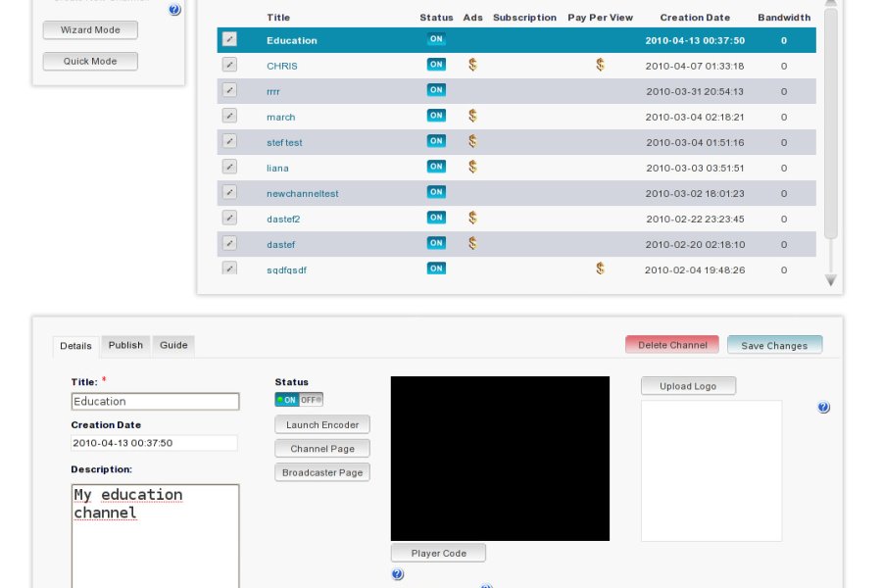This screenshot has width=882, height=588.
Task: Click the Pay Per View dollar icon for CHRIS
Action: (600, 65)
